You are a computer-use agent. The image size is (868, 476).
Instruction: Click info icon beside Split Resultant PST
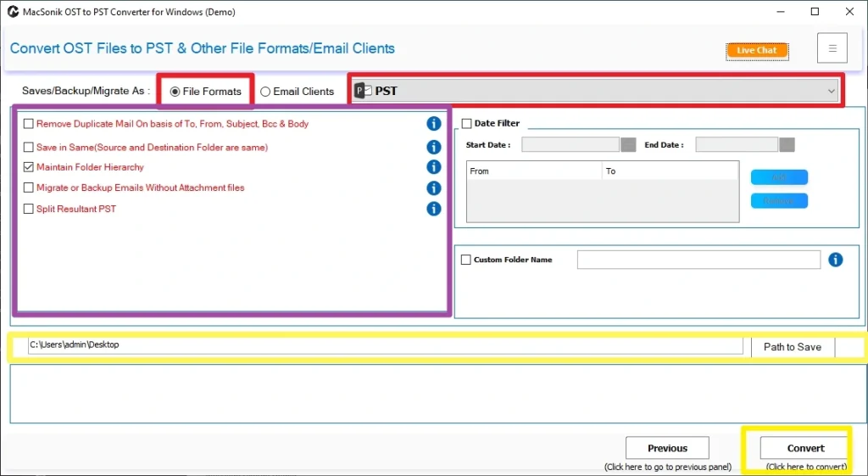434,209
